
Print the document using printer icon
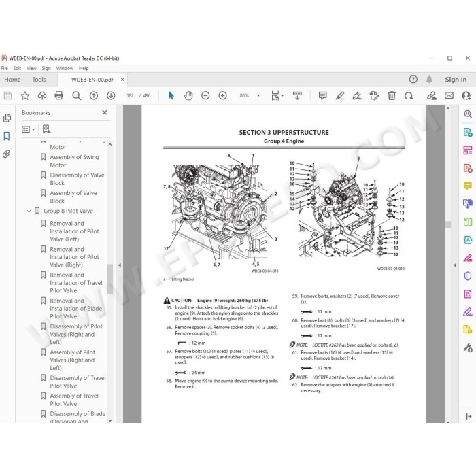click(x=59, y=96)
